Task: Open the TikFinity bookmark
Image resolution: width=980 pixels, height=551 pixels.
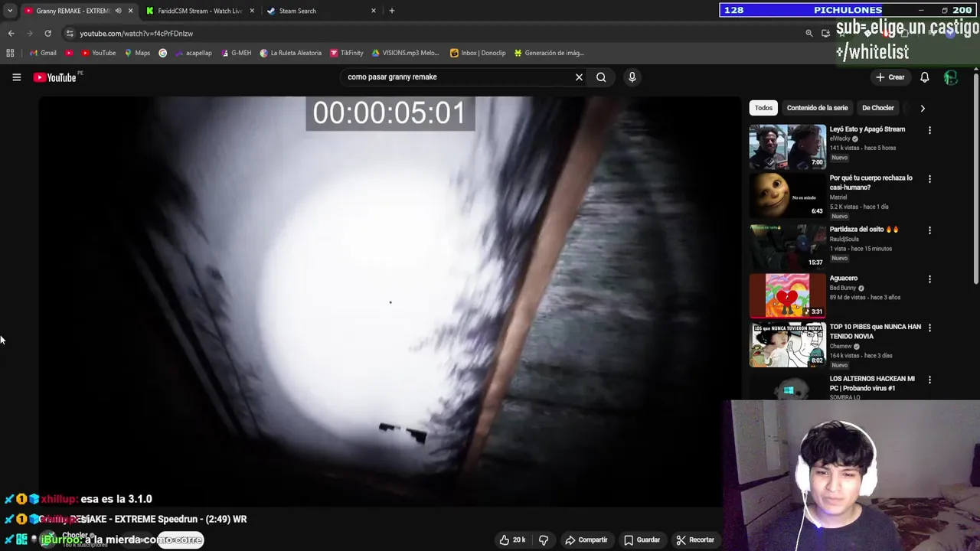Action: [x=347, y=53]
